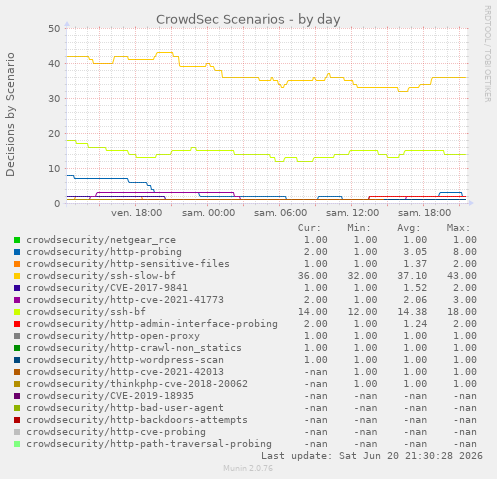Click the 3.05 average for http-probing
The image size is (497, 479).
click(x=415, y=252)
